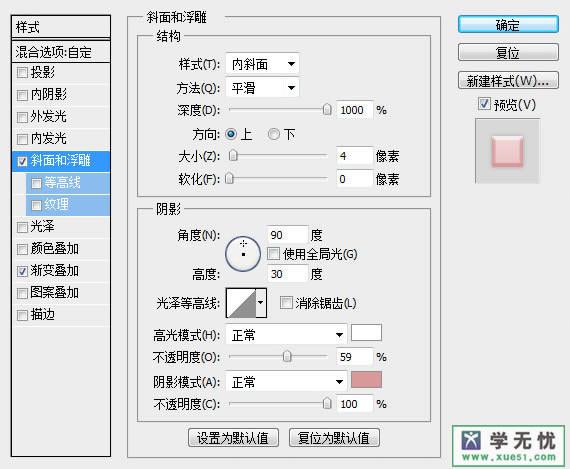Viewport: 570px width, 469px height.
Task: Check 消除锯齿(L) anti-alias option
Action: coord(286,302)
